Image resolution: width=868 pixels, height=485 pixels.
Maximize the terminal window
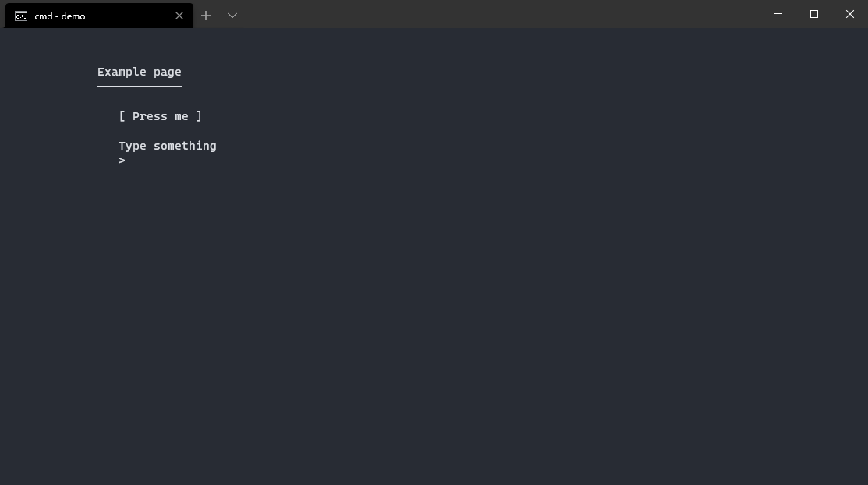813,14
